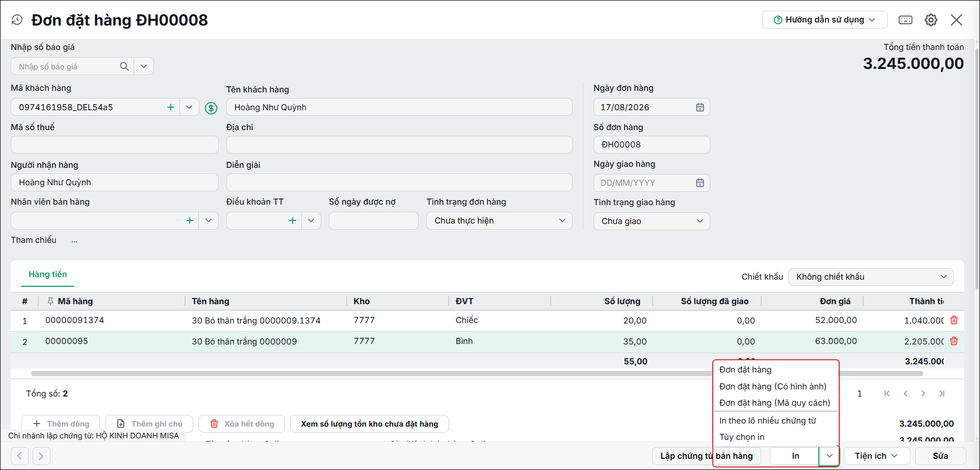This screenshot has width=980, height=470.
Task: Expand Mã khách hàng dropdown arrow
Action: (x=189, y=107)
